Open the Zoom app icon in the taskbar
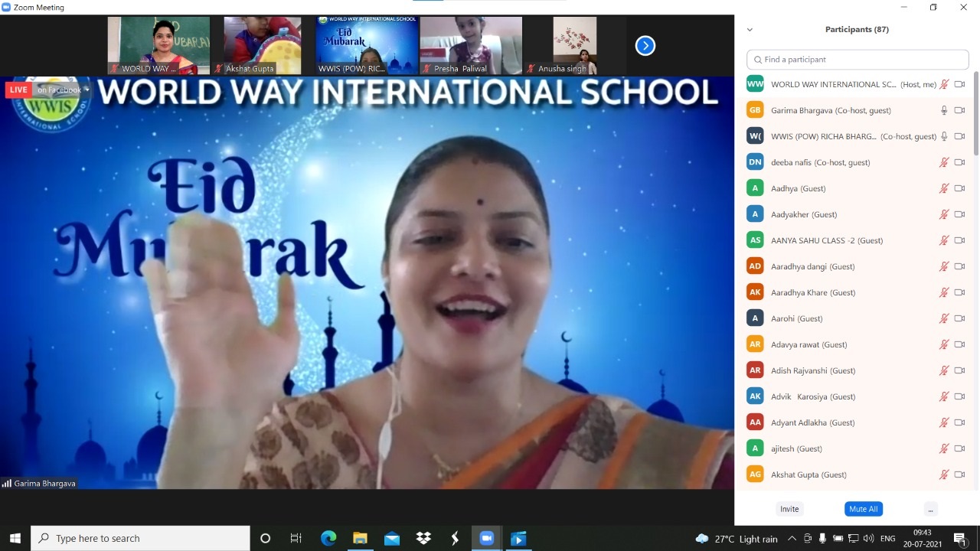This screenshot has width=980, height=551. pos(486,539)
